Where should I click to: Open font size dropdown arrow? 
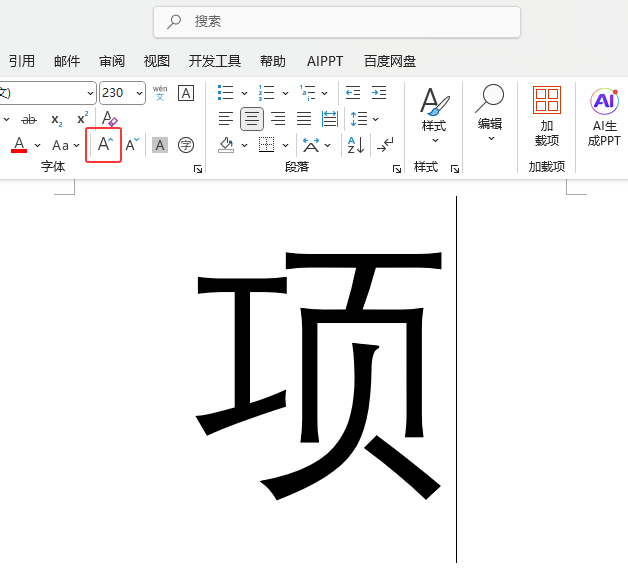(139, 93)
